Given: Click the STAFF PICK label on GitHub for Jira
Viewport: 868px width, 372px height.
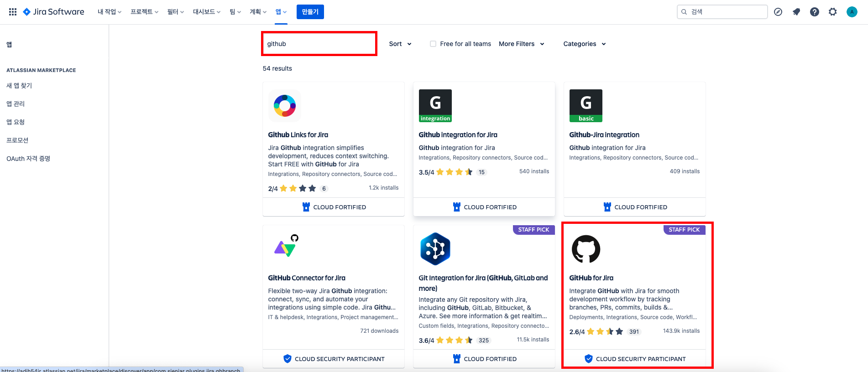Looking at the screenshot, I should (x=684, y=230).
